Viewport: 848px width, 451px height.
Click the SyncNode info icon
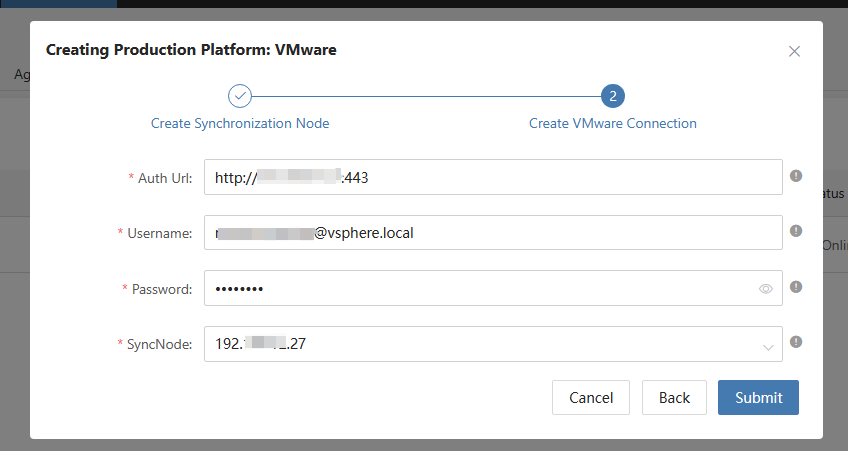pyautogui.click(x=796, y=342)
